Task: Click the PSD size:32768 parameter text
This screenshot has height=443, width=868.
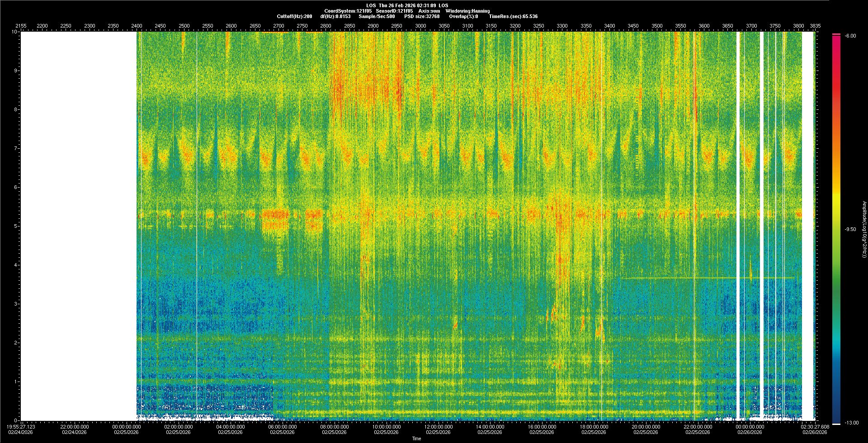Action: (x=422, y=16)
